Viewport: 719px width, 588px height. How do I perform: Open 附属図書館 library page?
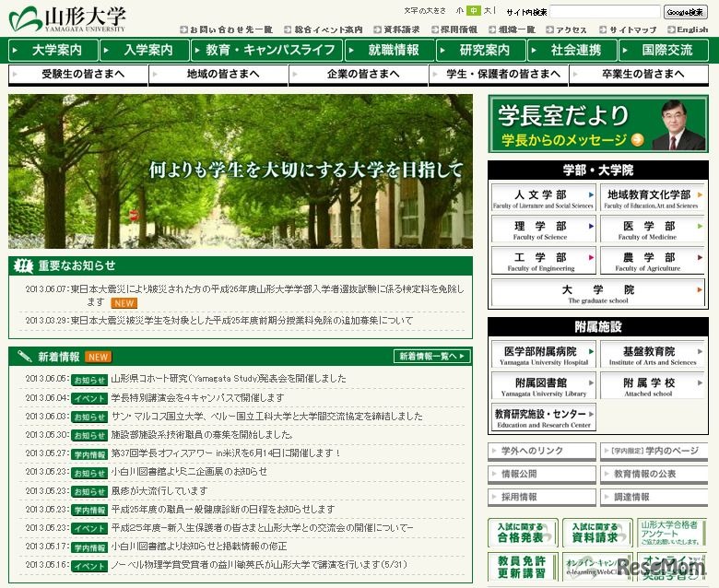coord(543,385)
